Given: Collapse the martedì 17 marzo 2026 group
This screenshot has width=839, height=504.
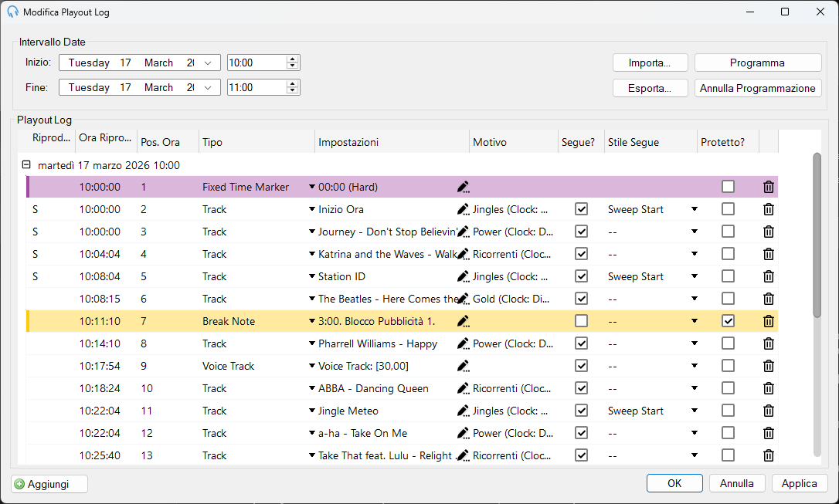Looking at the screenshot, I should [x=26, y=164].
